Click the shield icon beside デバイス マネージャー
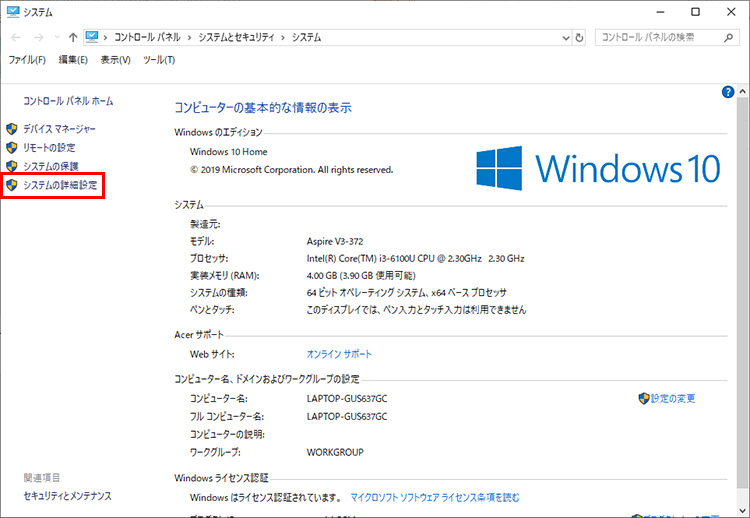The image size is (750, 518). [12, 129]
